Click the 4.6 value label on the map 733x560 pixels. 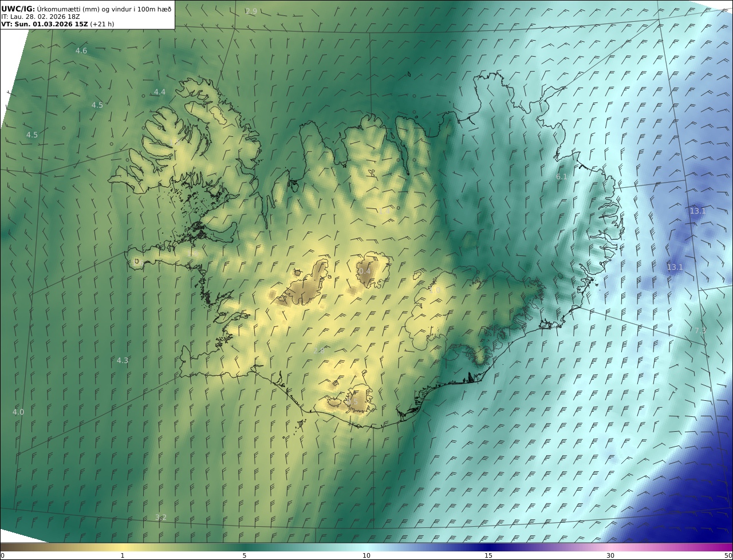(x=81, y=50)
